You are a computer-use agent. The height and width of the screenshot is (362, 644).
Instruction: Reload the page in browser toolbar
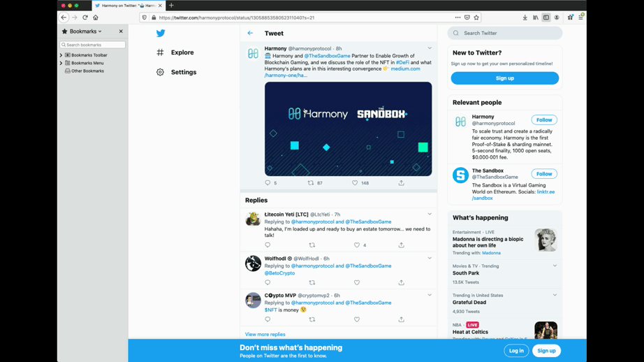(85, 17)
